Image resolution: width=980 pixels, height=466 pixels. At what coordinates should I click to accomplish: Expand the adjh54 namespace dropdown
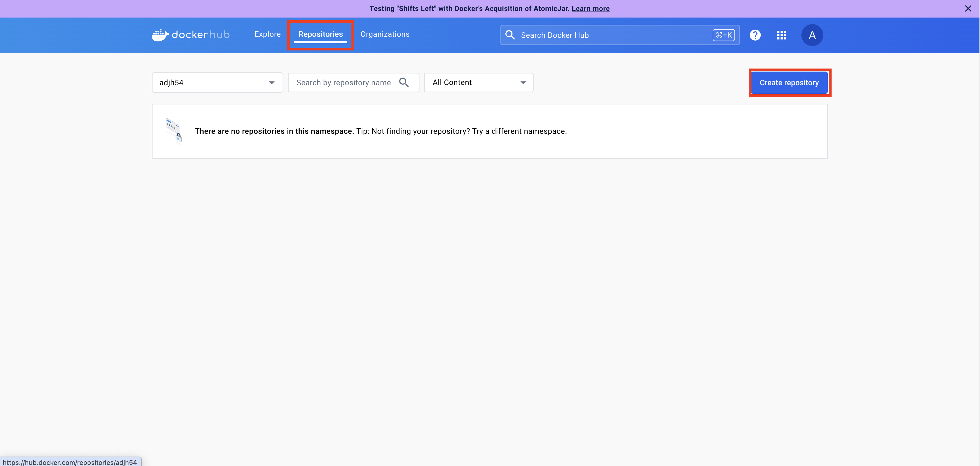tap(217, 83)
